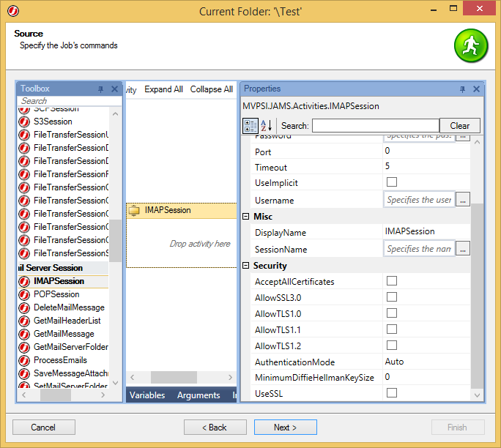501x448 pixels.
Task: Pin the Properties panel
Action: click(x=462, y=89)
